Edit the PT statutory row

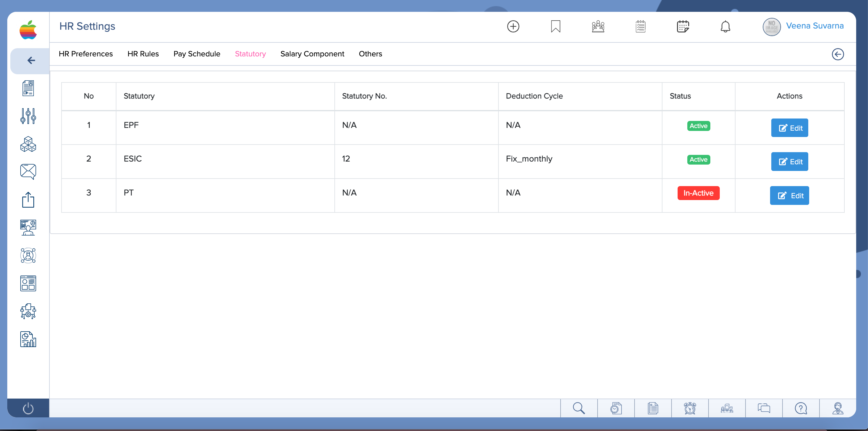point(789,195)
